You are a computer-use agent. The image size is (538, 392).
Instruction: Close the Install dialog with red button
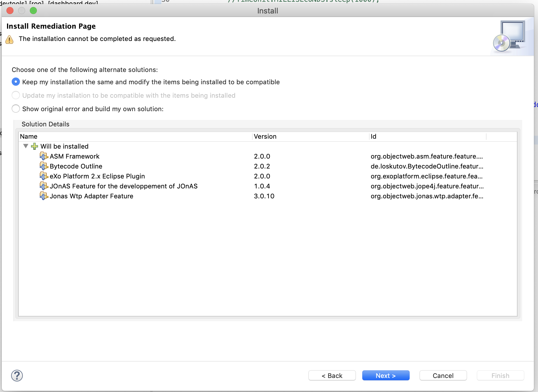click(x=10, y=11)
